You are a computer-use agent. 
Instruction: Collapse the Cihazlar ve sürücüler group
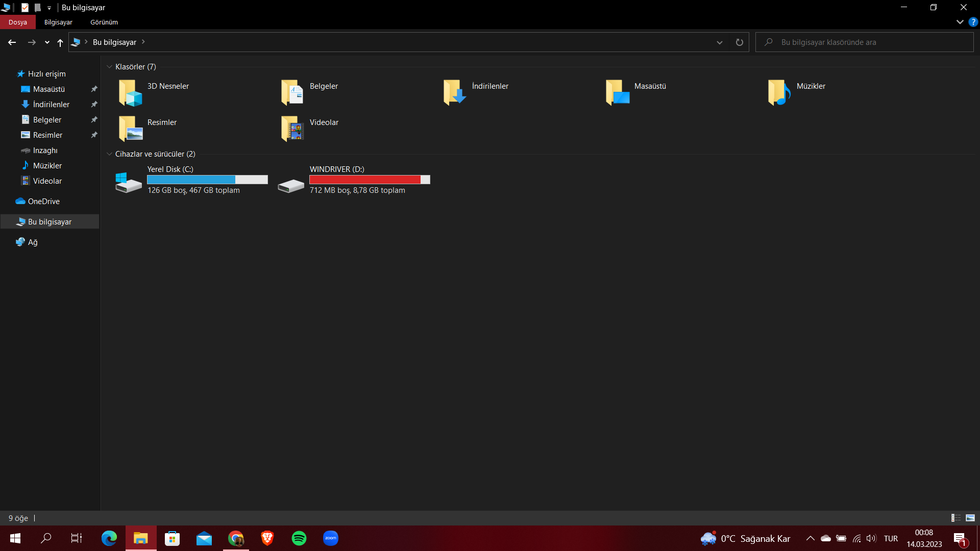pyautogui.click(x=109, y=154)
